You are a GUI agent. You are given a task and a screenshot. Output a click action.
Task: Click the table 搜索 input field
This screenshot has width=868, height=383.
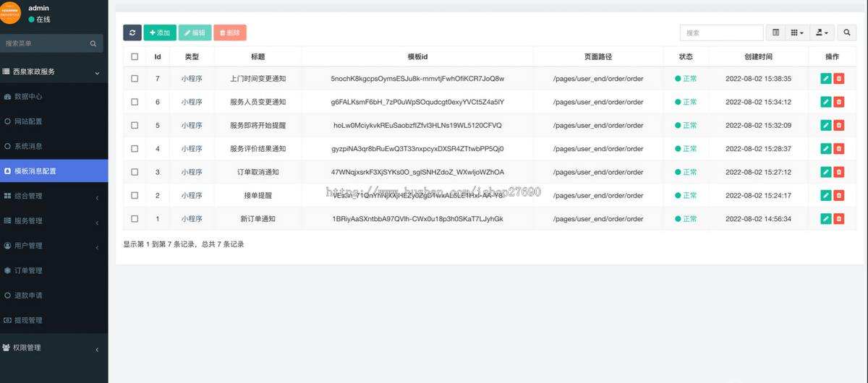(x=721, y=33)
